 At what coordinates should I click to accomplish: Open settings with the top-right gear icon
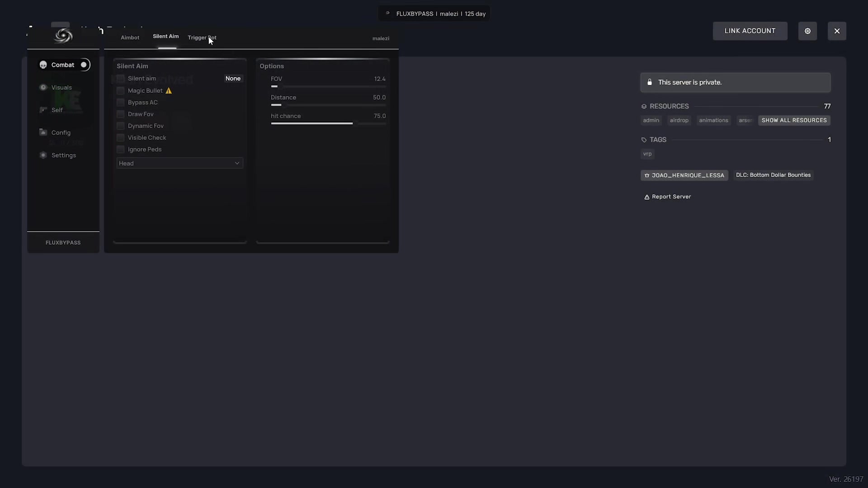pos(807,31)
